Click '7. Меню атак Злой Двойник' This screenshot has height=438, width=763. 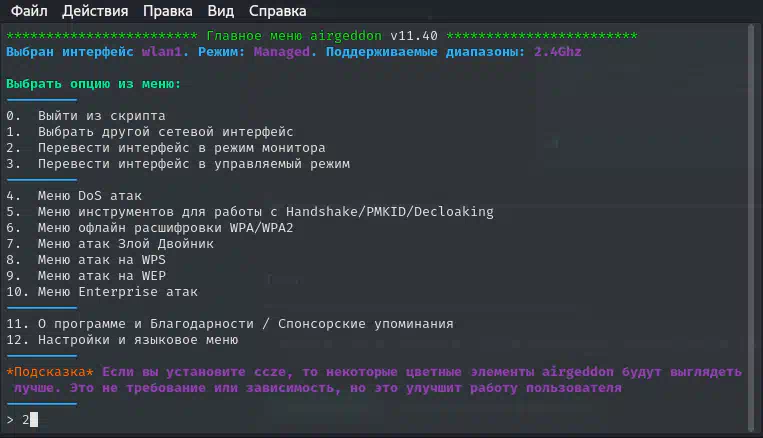point(110,244)
